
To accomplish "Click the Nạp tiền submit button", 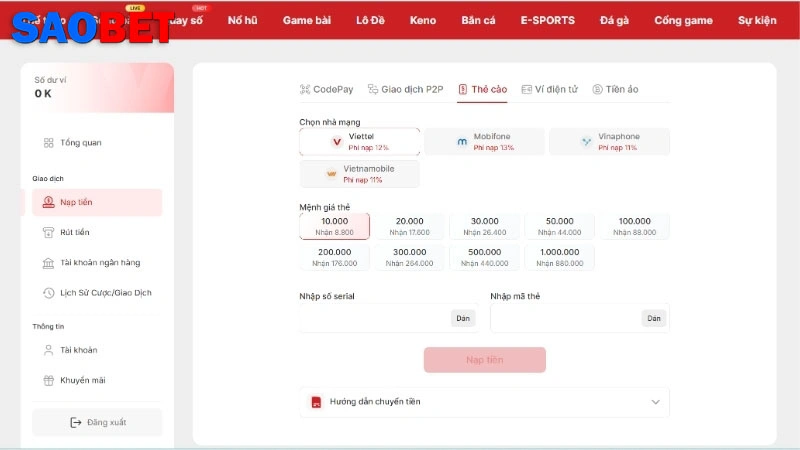I will 485,360.
